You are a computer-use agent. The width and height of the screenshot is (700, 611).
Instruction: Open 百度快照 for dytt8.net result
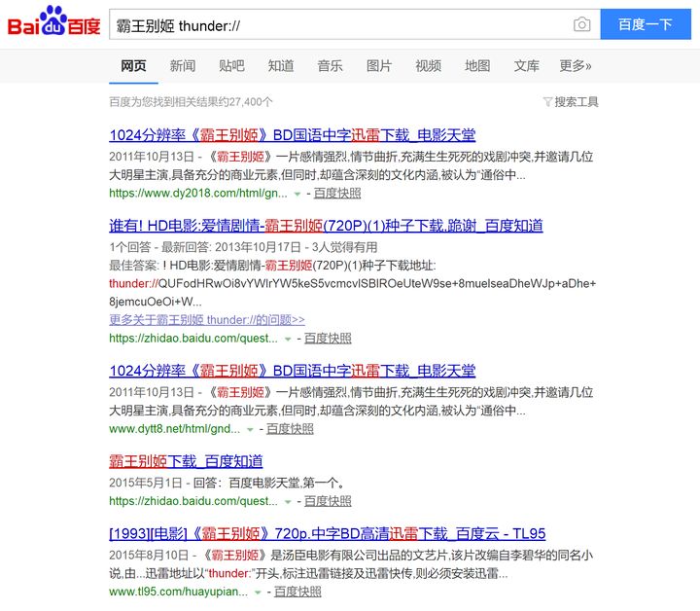(x=290, y=429)
